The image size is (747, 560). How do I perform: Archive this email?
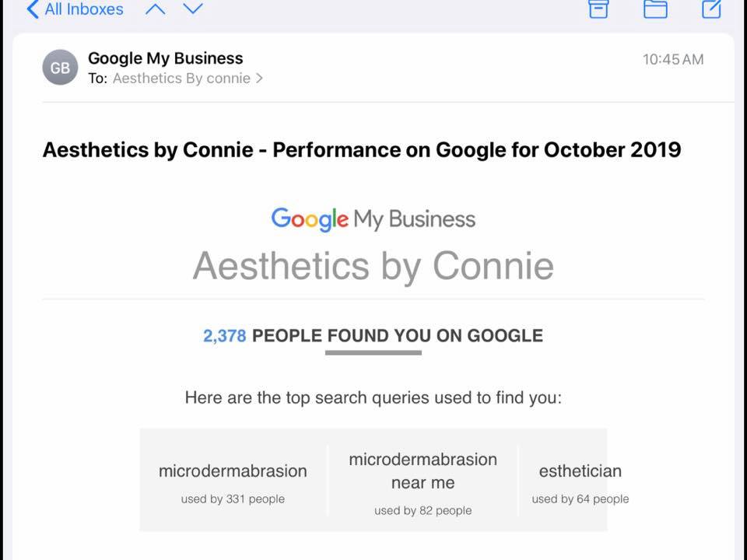click(598, 9)
